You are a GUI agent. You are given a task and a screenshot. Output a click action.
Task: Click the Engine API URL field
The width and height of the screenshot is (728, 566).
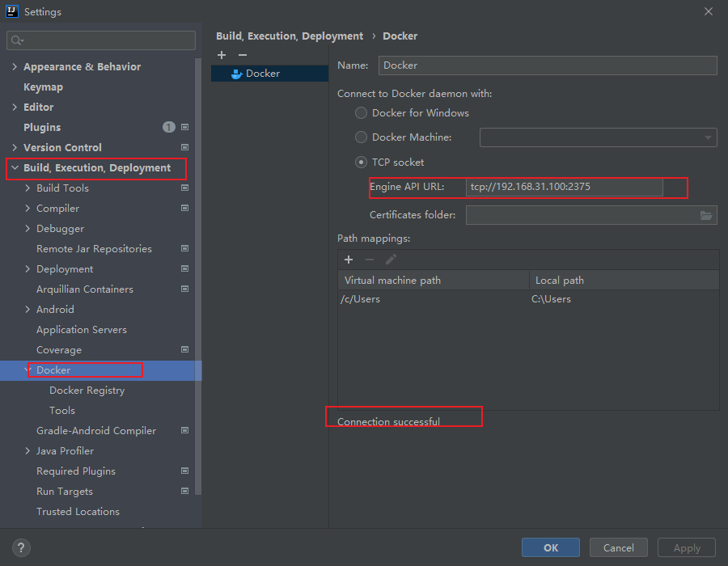pos(565,187)
